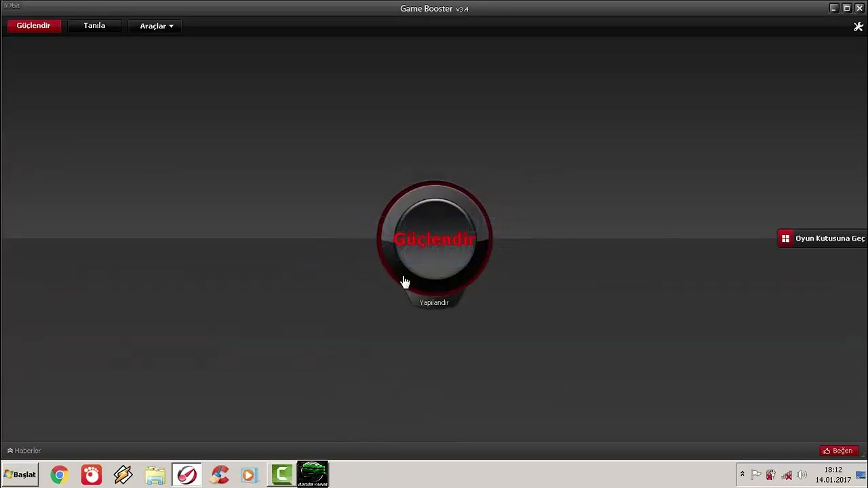
Task: Open Yapılandır configuration link
Action: point(434,302)
